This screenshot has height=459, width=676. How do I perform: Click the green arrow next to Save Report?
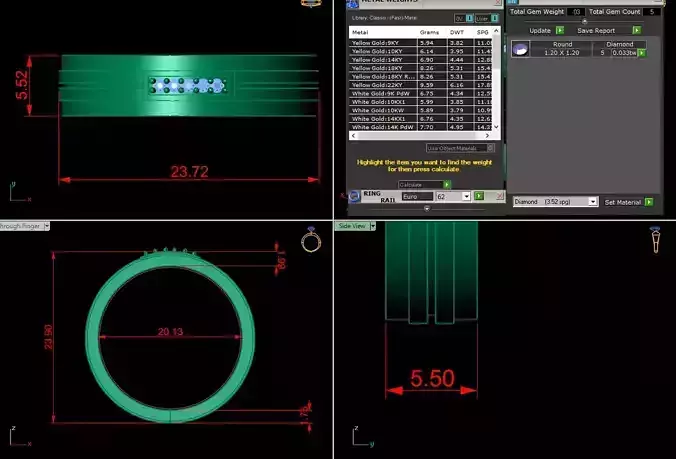pyautogui.click(x=636, y=30)
